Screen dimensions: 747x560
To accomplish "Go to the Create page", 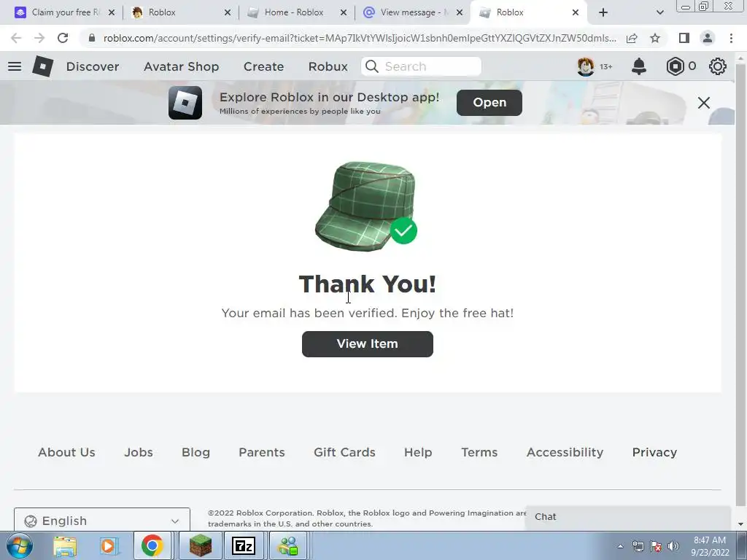I will [264, 66].
